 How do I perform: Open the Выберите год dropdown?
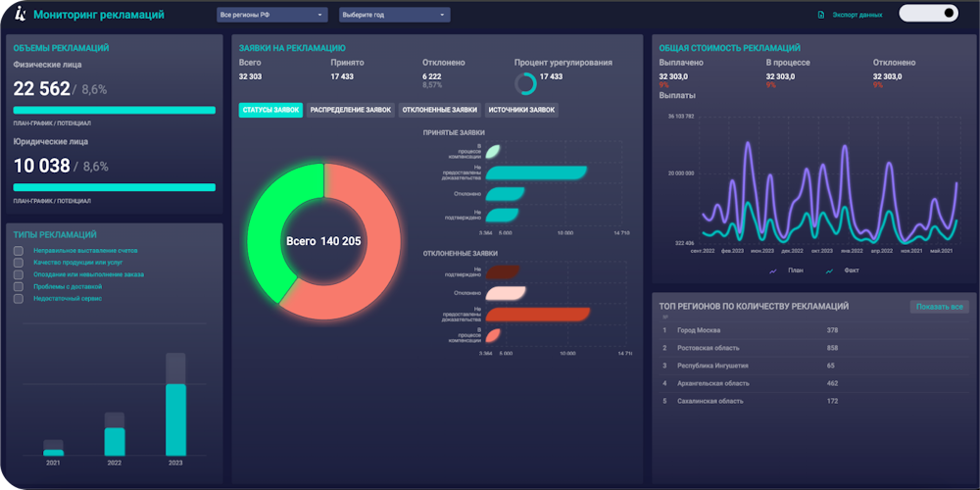(394, 15)
